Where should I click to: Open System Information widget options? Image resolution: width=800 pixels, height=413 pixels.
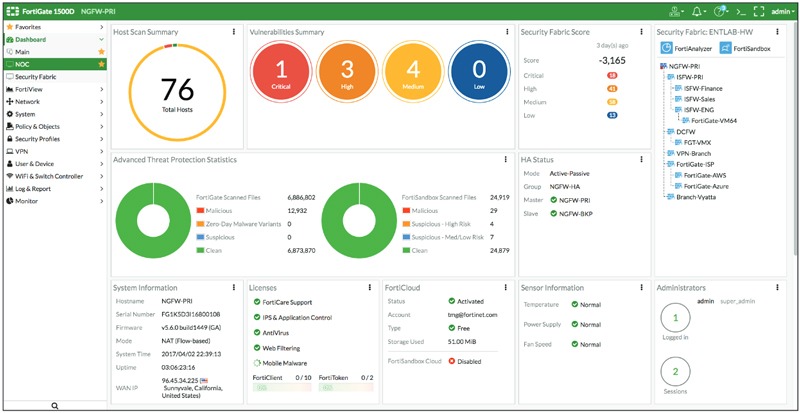click(234, 287)
